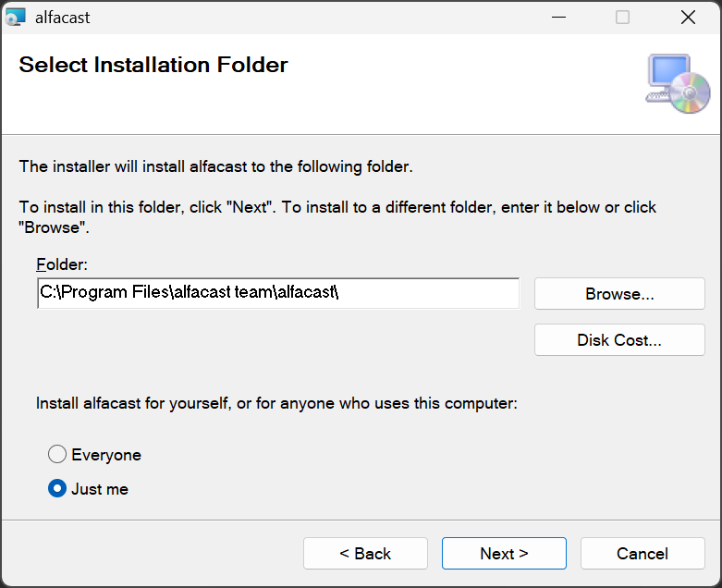Viewport: 722px width, 588px height.
Task: Click the 'alfacast' window title text
Action: [x=63, y=18]
